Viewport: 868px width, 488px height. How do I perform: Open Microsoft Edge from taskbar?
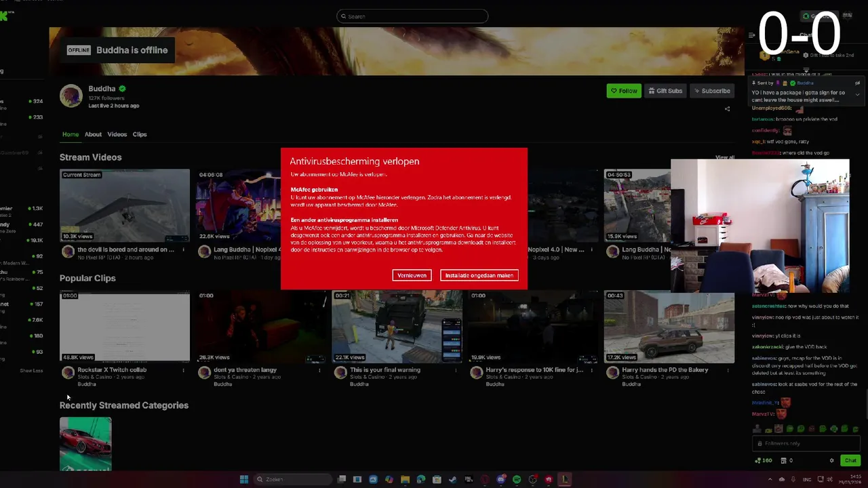(421, 479)
